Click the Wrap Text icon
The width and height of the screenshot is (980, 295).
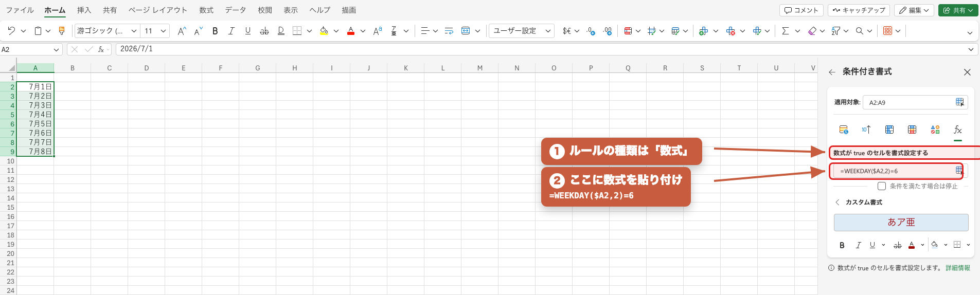click(449, 31)
